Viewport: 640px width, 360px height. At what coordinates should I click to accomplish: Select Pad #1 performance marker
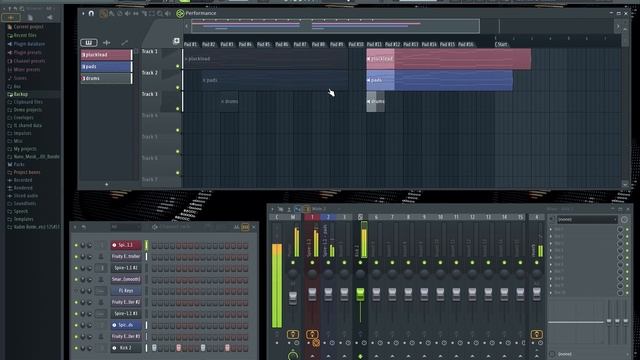coord(191,44)
